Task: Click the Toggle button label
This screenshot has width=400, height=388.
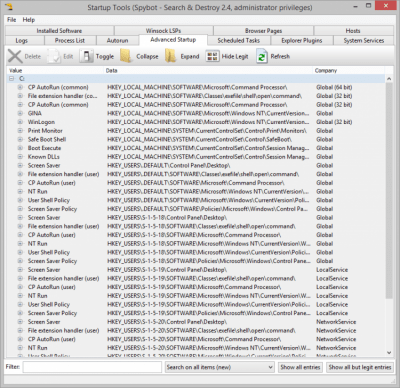Action: (105, 57)
